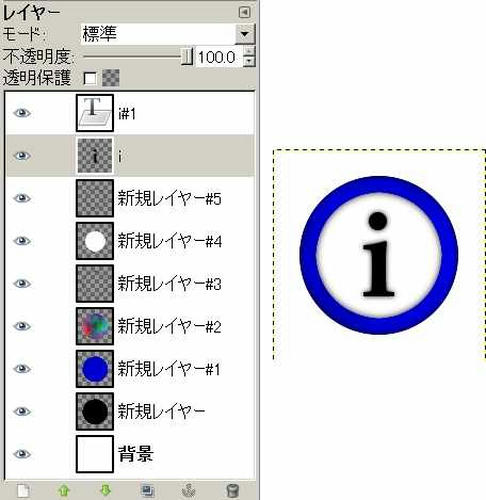Select 新規レイヤー#5 empty thumbnail
This screenshot has height=500, width=486.
click(95, 198)
